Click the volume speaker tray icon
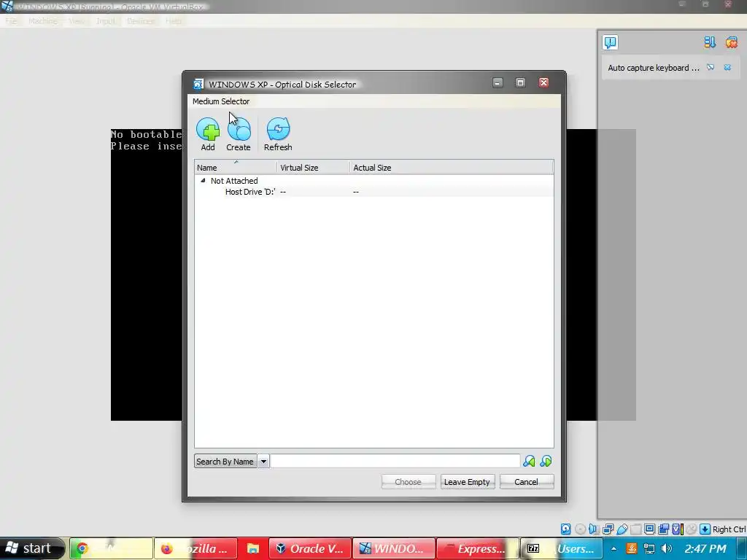 tap(667, 548)
